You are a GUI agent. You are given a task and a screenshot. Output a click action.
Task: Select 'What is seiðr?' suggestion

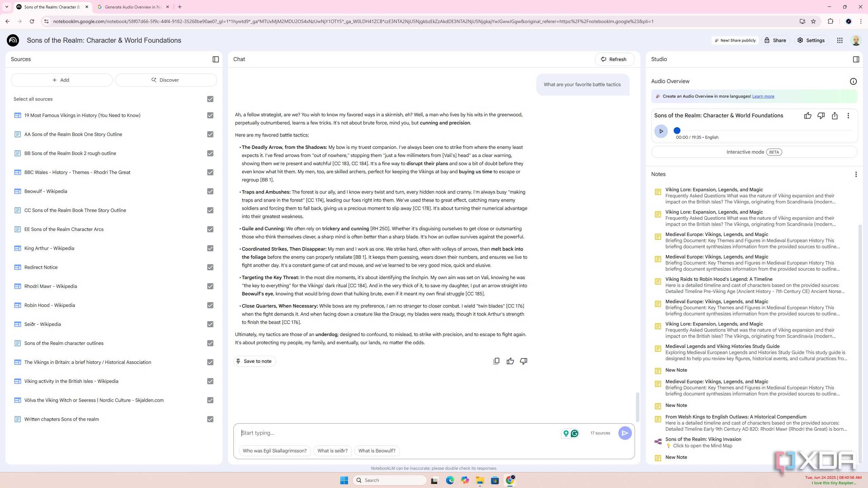(x=332, y=451)
